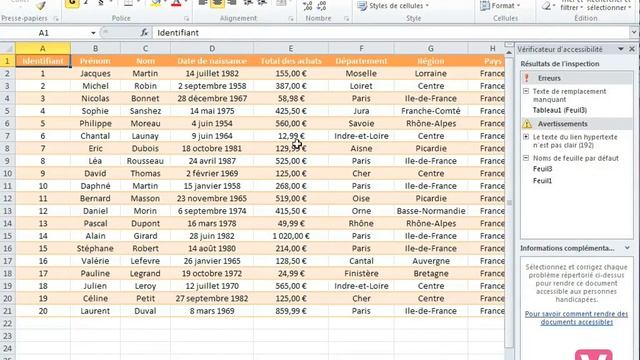Image resolution: width=640 pixels, height=360 pixels.
Task: Select row 10 header
Action: tap(7, 173)
